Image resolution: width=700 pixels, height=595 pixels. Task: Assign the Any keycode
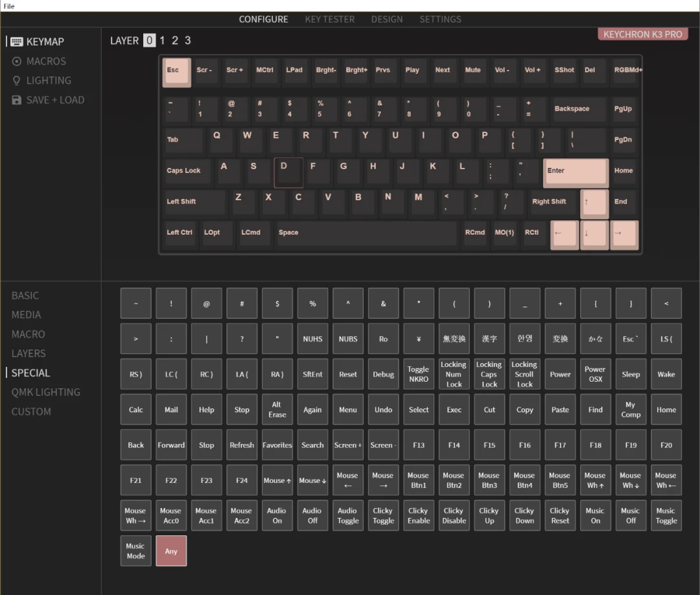[x=171, y=551]
